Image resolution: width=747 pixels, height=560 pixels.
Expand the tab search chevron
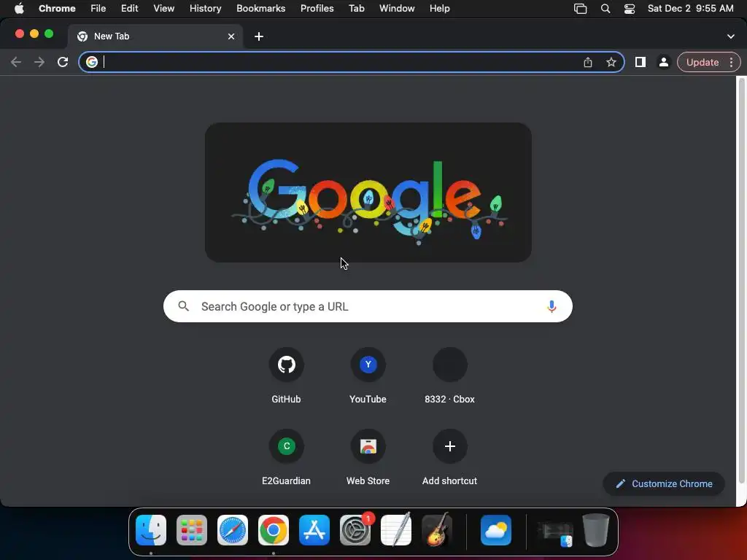731,36
